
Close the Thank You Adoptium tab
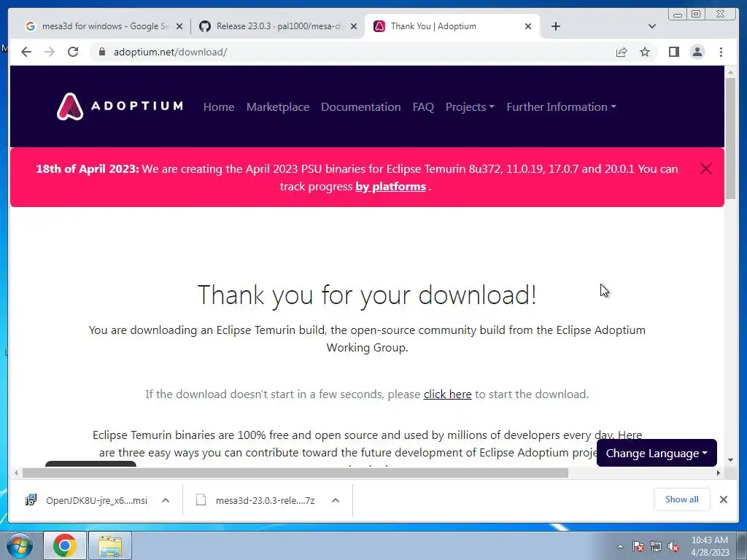pyautogui.click(x=528, y=27)
